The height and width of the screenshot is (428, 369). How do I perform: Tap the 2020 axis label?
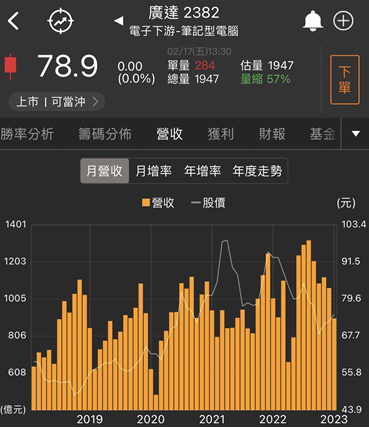pyautogui.click(x=151, y=419)
